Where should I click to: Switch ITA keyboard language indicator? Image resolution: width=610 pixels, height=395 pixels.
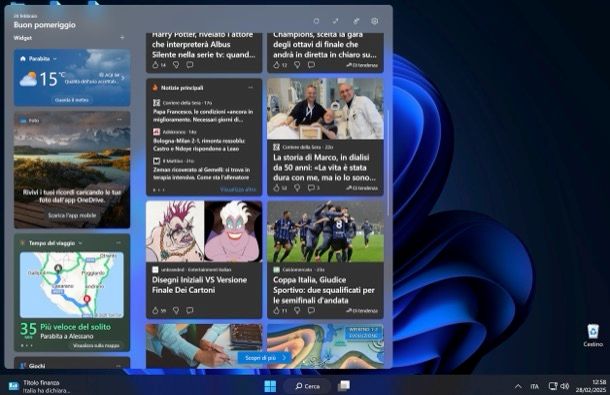535,386
